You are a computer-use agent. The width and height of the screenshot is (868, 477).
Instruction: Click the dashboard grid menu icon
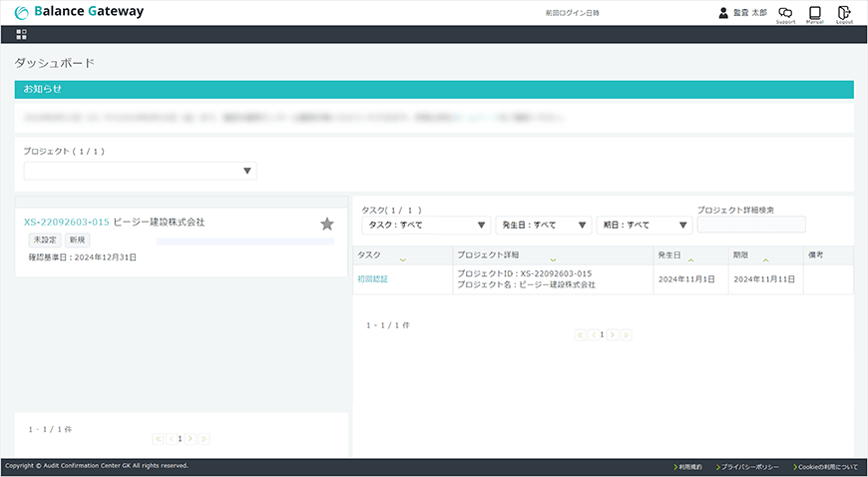[x=22, y=34]
